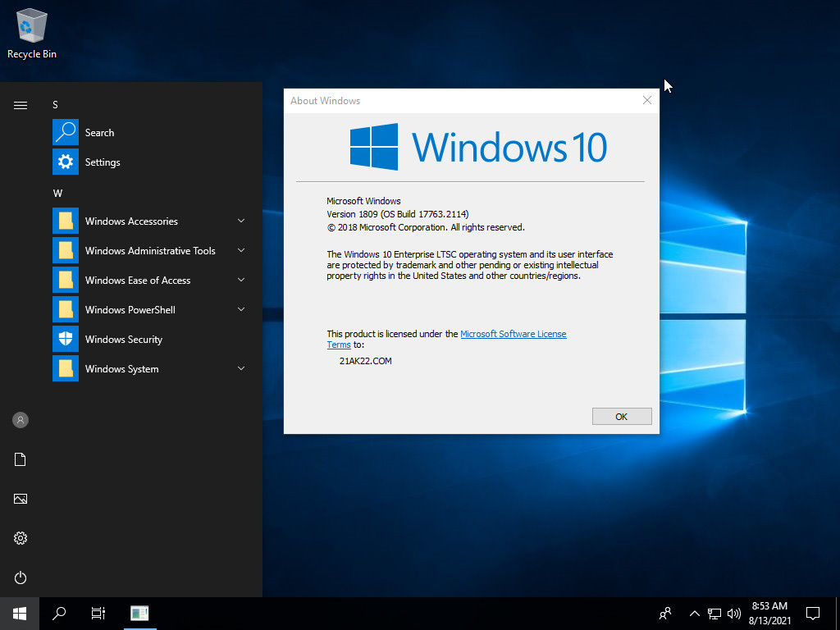Open the Microsoft Software License link
Image resolution: width=840 pixels, height=630 pixels.
click(x=514, y=334)
